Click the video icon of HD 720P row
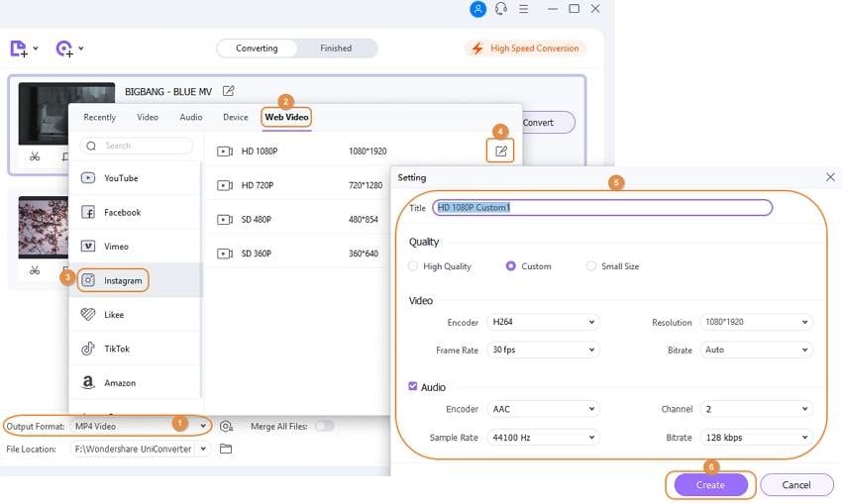Screen dimensions: 842x504 pos(225,185)
